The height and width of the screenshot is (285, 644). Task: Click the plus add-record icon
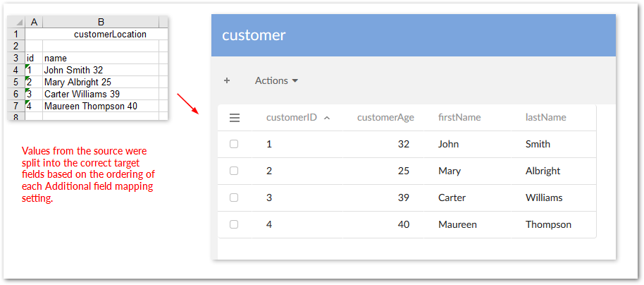pyautogui.click(x=227, y=80)
